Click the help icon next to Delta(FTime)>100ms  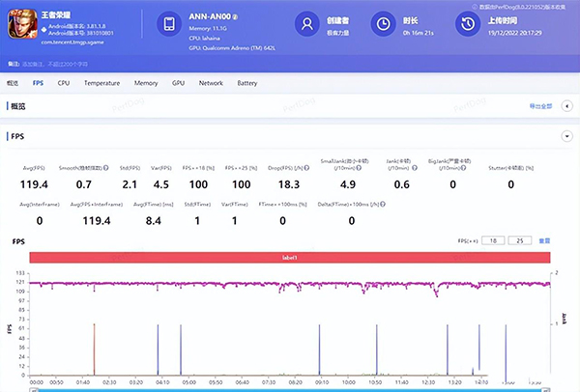point(382,205)
